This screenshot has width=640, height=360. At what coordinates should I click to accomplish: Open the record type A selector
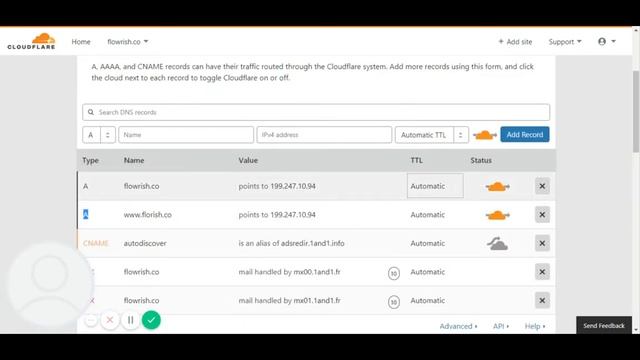99,135
